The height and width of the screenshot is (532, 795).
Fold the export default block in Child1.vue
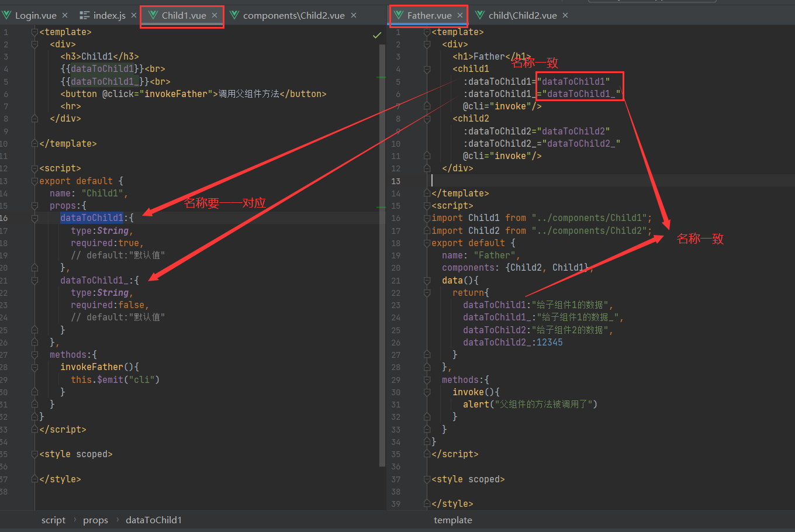34,181
